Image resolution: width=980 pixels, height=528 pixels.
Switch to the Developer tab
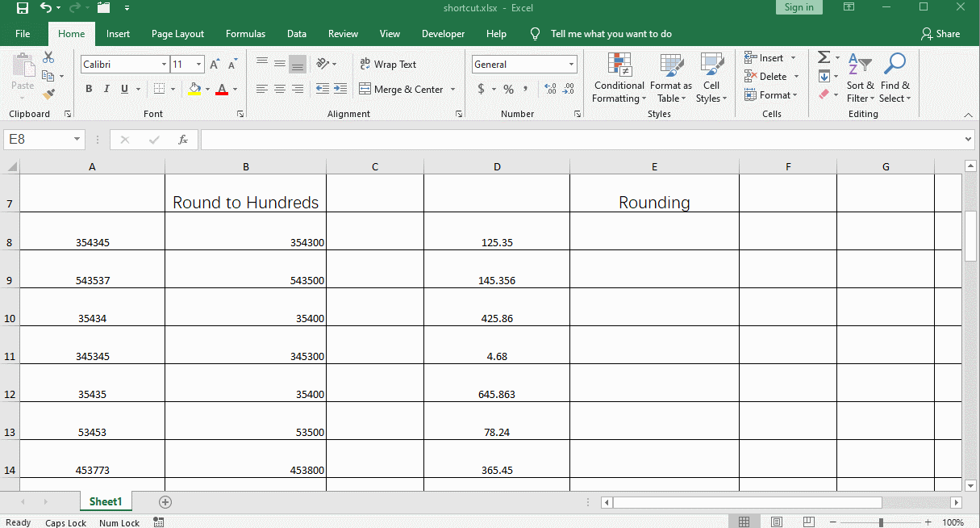pos(443,34)
